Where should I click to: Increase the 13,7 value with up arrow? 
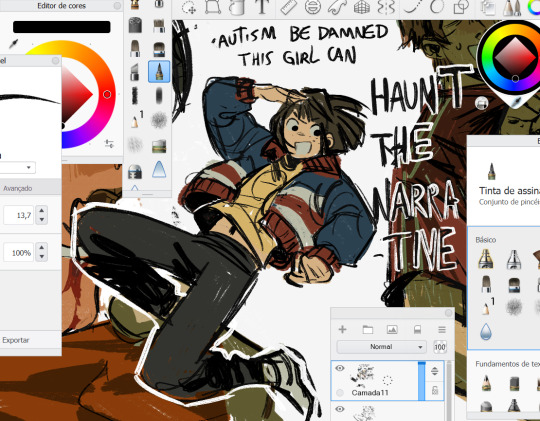(x=42, y=210)
